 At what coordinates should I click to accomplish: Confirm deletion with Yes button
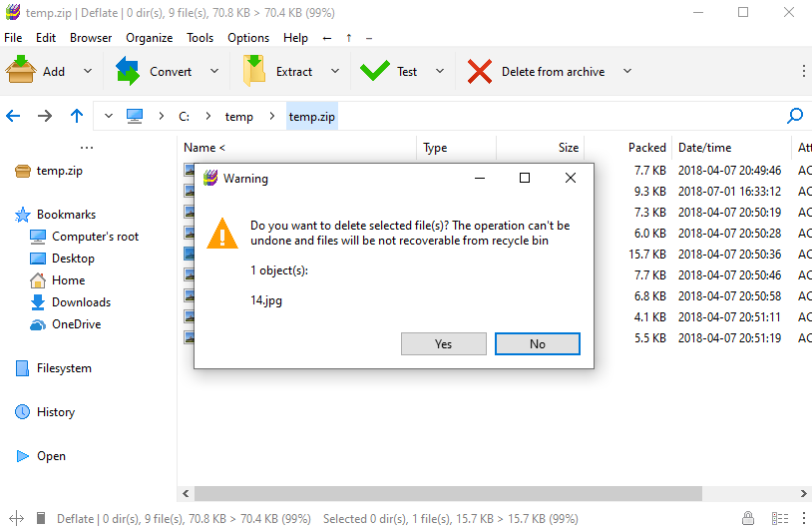tap(443, 344)
